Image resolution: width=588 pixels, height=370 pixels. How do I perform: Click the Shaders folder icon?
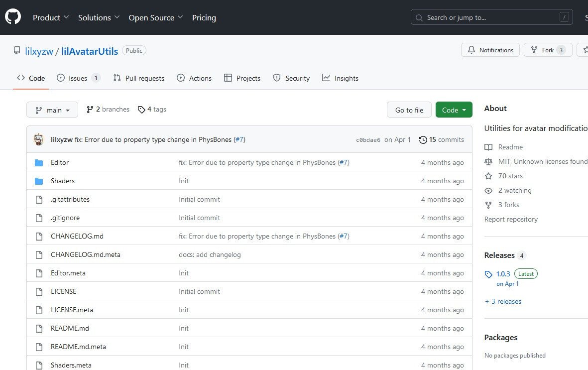pos(39,181)
